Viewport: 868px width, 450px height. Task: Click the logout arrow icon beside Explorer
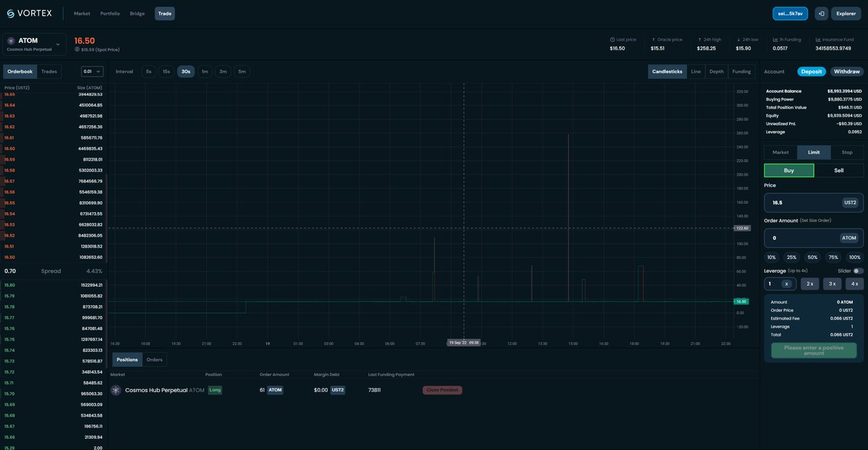point(821,13)
